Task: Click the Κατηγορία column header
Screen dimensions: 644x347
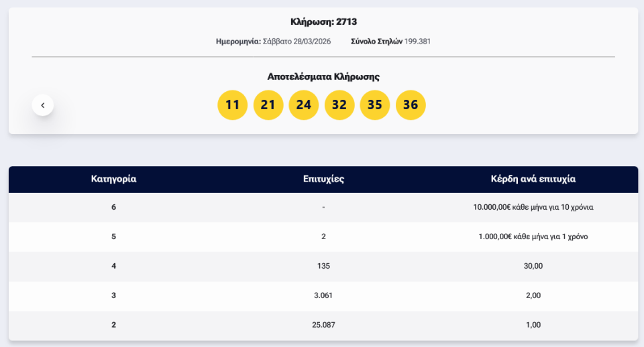Action: click(113, 180)
